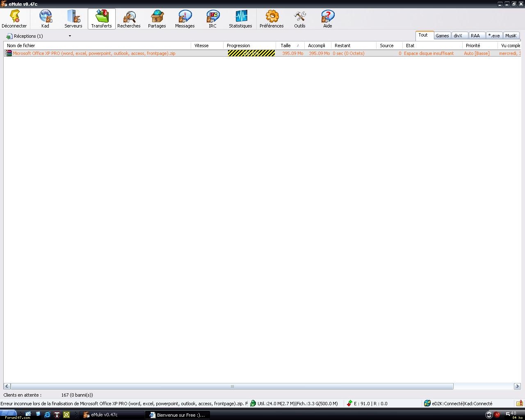The image size is (525, 420).
Task: Click the scroll right arrow of the list
Action: (517, 386)
